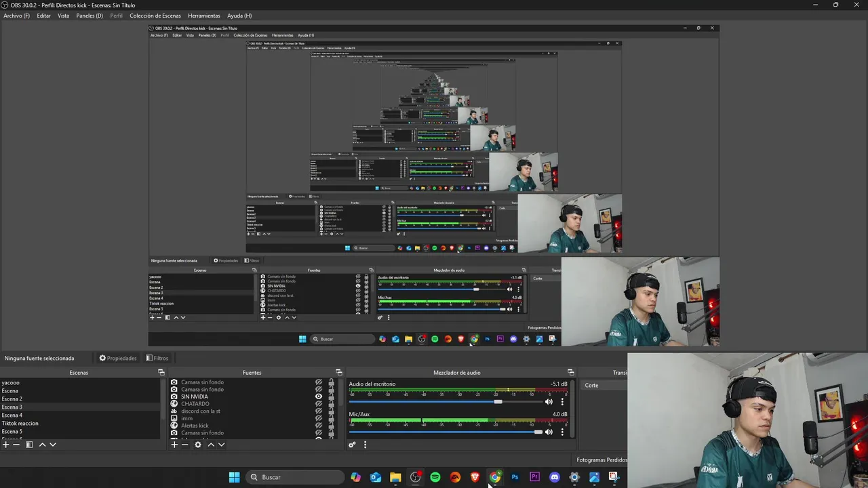The image size is (868, 488).
Task: Open the Archivo menu
Action: (x=17, y=16)
